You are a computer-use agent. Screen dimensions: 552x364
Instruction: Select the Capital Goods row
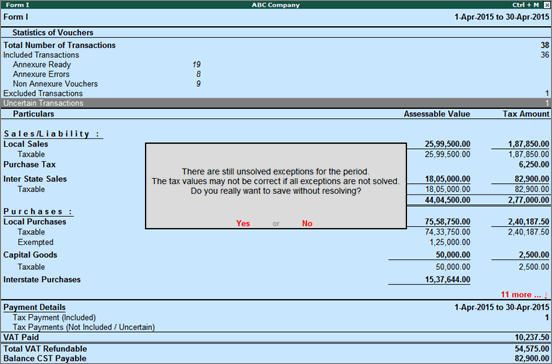click(276, 255)
